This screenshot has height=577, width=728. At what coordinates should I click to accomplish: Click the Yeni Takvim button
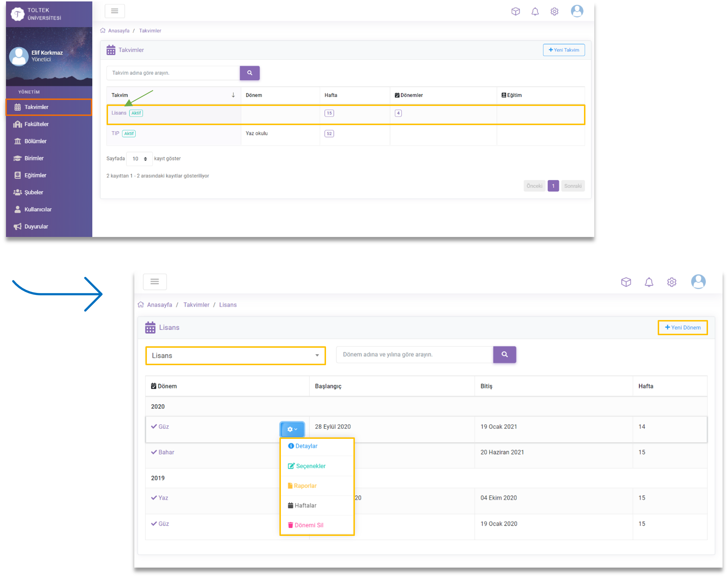(x=563, y=50)
